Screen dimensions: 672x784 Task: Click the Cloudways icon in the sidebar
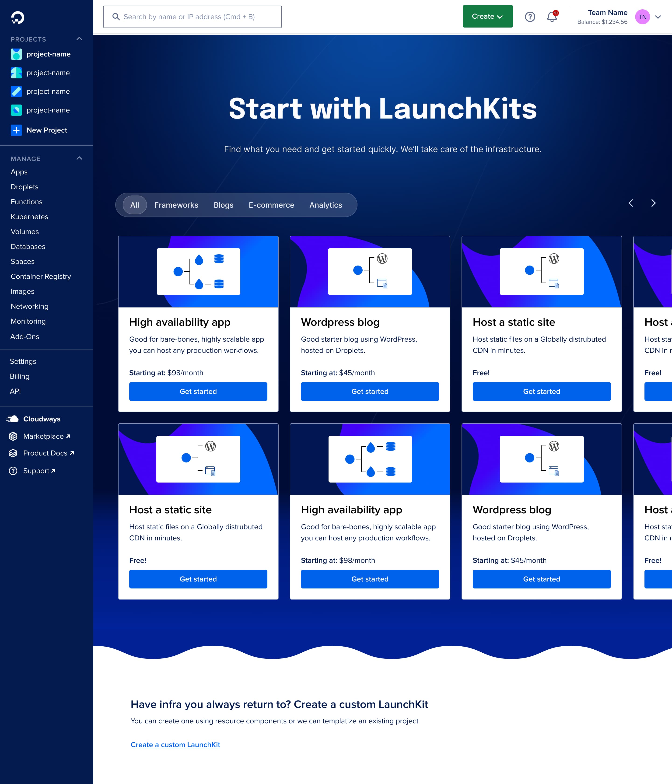[13, 419]
